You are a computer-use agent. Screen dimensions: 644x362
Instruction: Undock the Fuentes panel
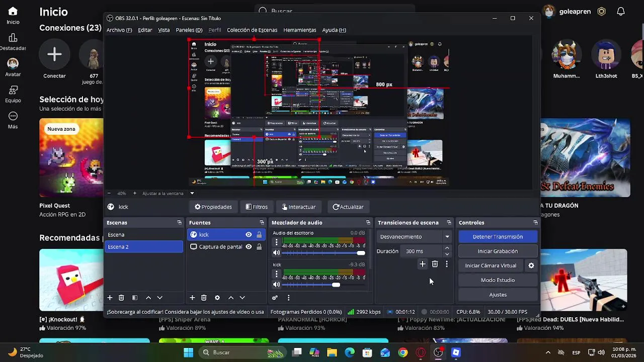click(x=262, y=222)
